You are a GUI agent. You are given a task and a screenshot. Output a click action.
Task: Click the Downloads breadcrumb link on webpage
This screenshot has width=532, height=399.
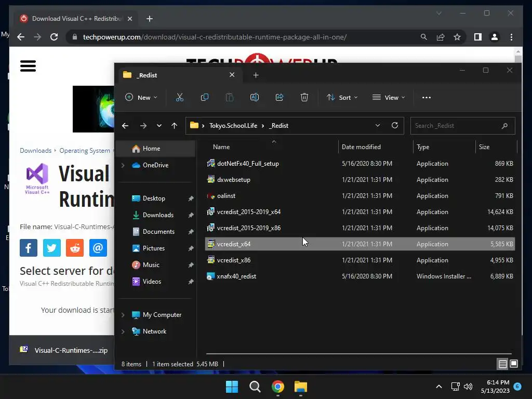36,151
